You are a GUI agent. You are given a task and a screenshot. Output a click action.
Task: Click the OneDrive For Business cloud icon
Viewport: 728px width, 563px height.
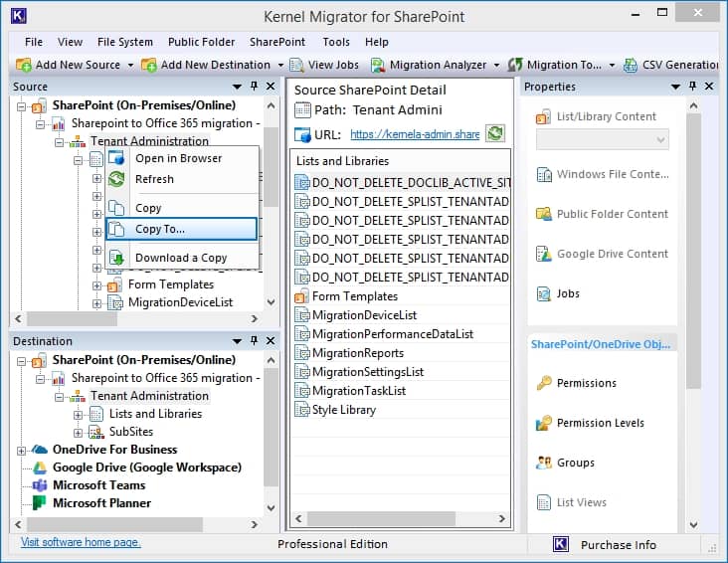click(x=40, y=450)
